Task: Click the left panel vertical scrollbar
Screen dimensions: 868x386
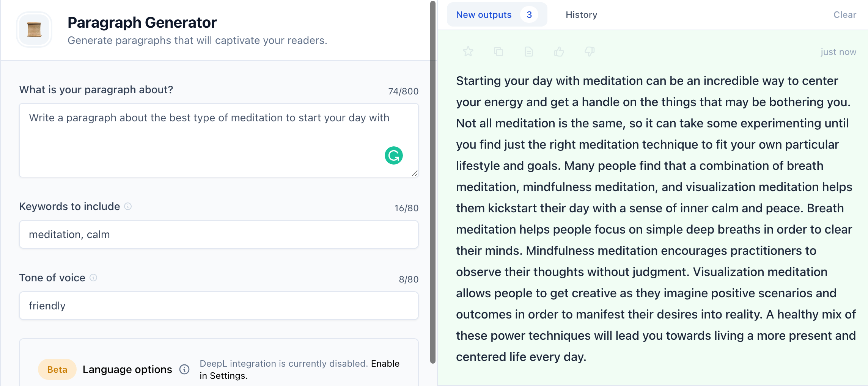Action: pyautogui.click(x=433, y=182)
